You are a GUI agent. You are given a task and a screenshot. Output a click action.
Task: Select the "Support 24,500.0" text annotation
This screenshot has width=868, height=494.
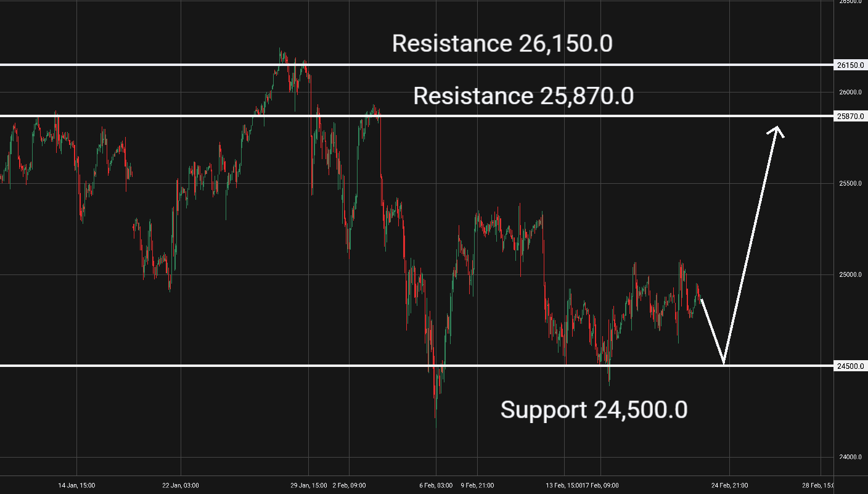click(x=593, y=410)
